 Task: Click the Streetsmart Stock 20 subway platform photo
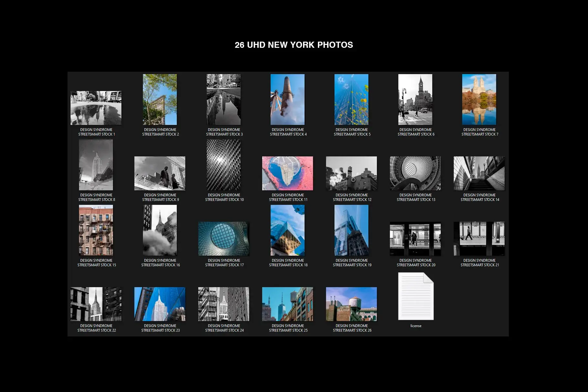pyautogui.click(x=415, y=239)
